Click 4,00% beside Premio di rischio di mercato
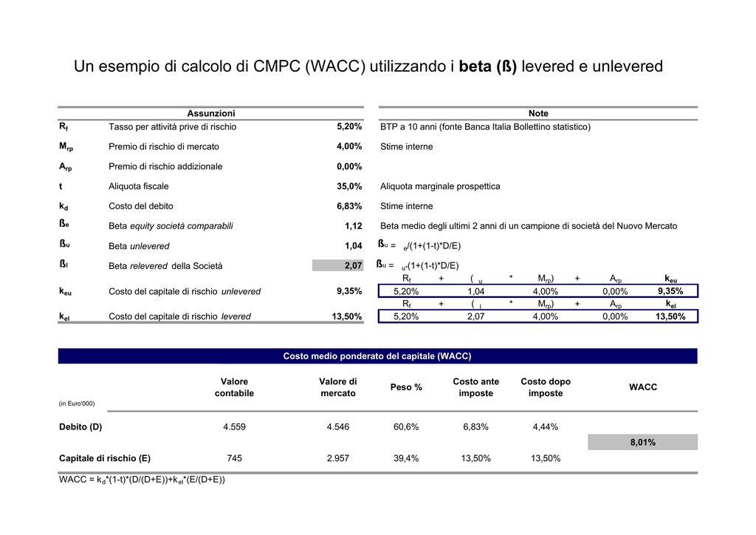 point(349,146)
